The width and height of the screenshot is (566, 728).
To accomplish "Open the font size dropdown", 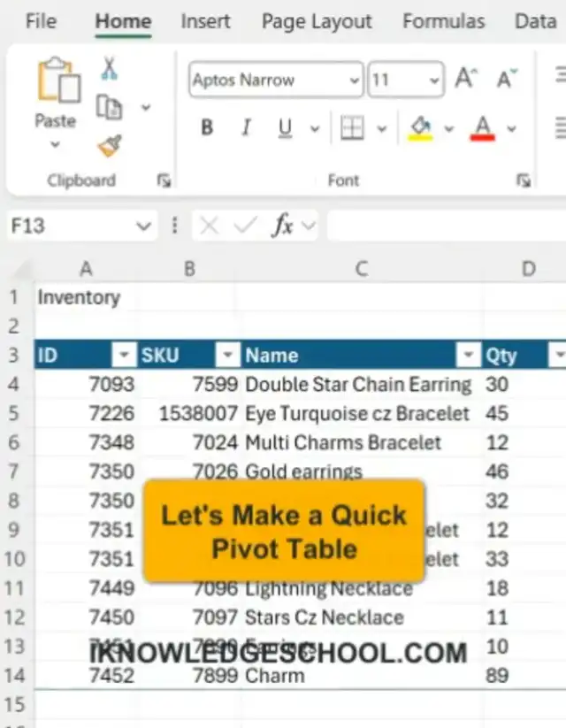I will tap(433, 80).
